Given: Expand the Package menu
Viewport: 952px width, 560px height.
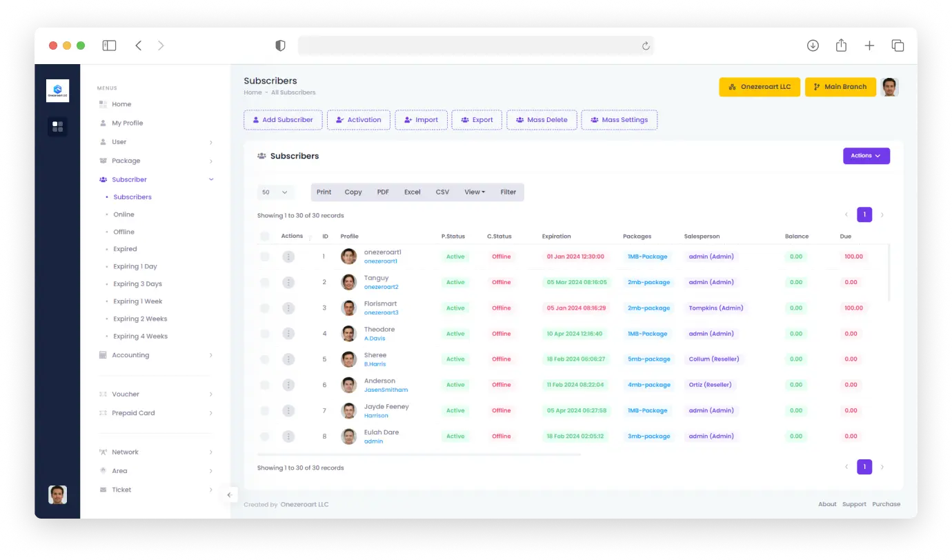Looking at the screenshot, I should (156, 161).
